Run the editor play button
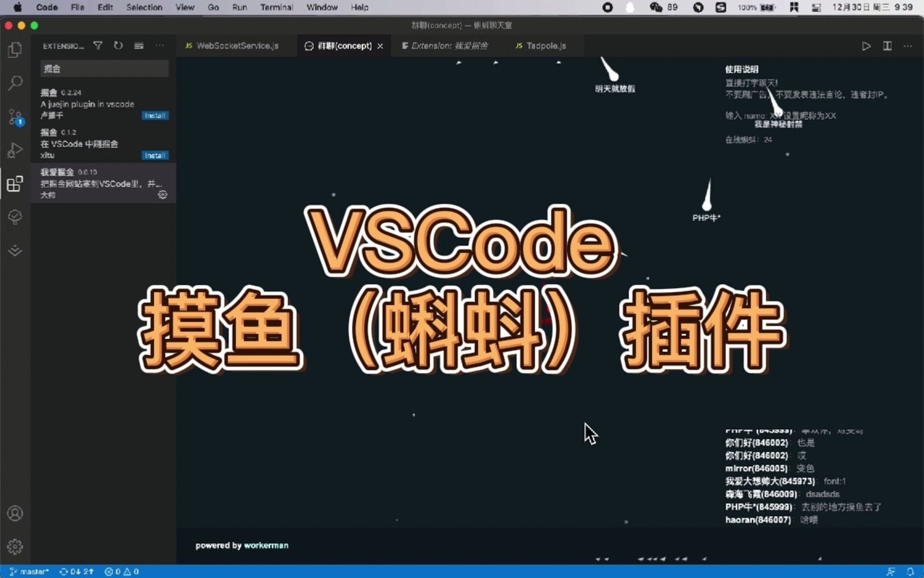 coord(866,46)
